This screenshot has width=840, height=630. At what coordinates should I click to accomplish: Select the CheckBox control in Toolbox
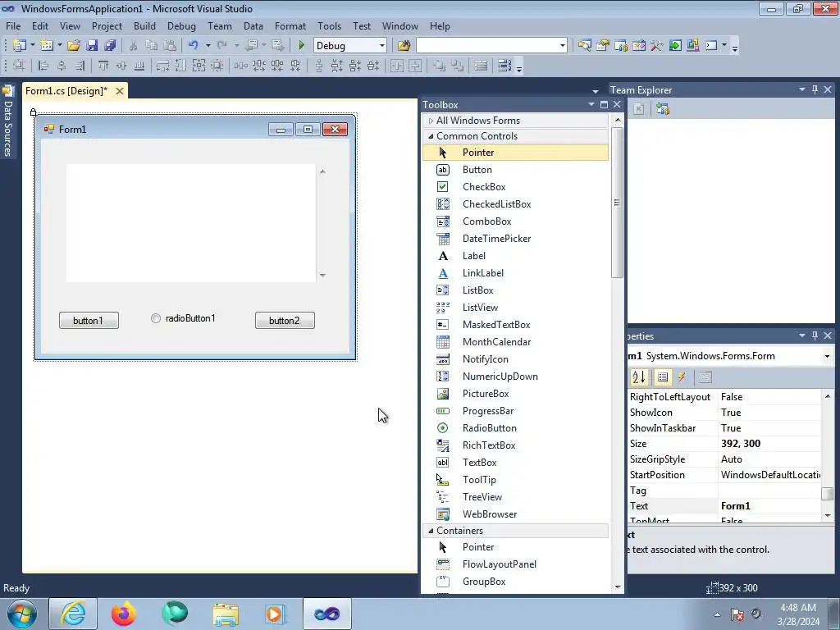(x=515, y=187)
